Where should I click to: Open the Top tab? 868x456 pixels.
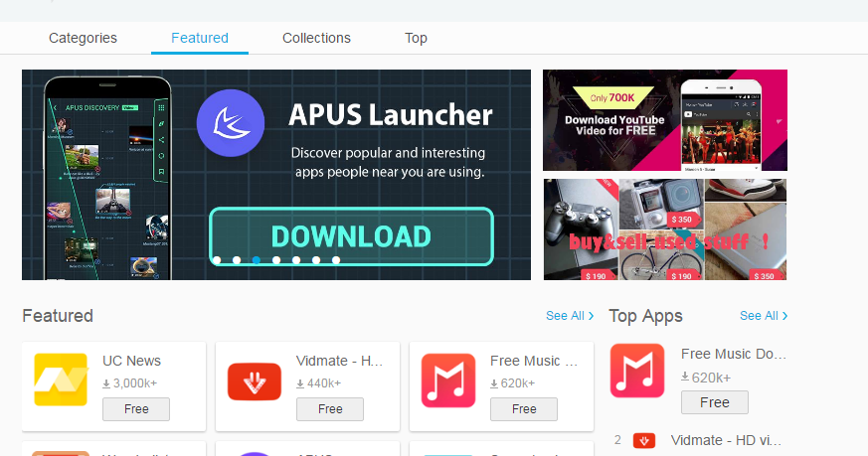coord(416,38)
